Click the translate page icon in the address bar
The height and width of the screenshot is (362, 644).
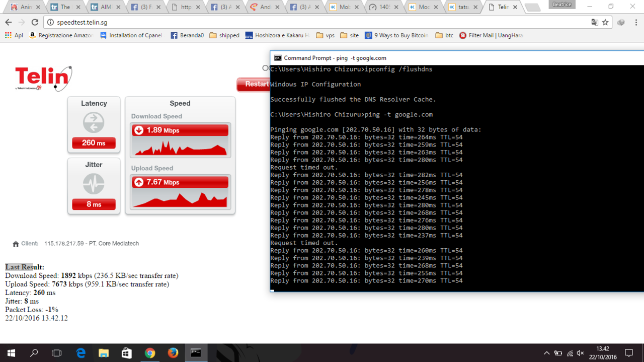point(595,22)
